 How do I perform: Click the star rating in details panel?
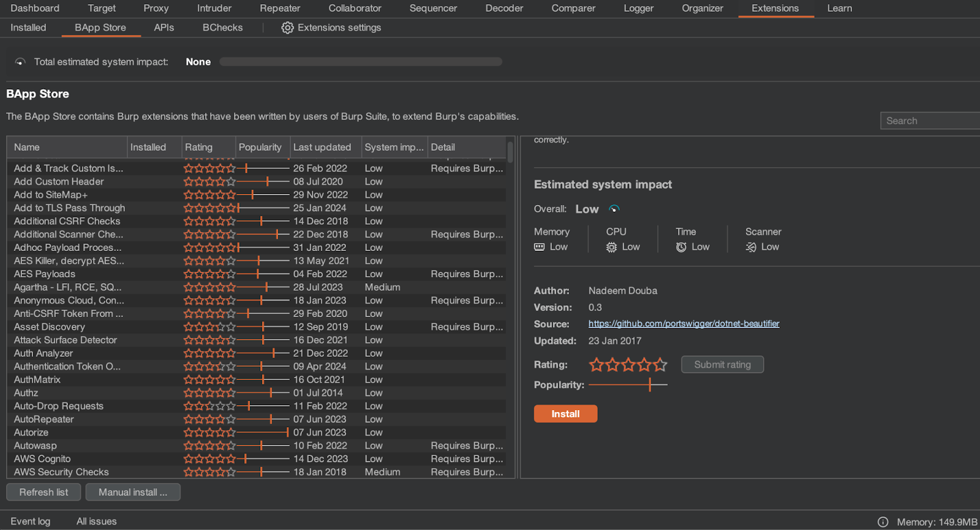pyautogui.click(x=628, y=365)
